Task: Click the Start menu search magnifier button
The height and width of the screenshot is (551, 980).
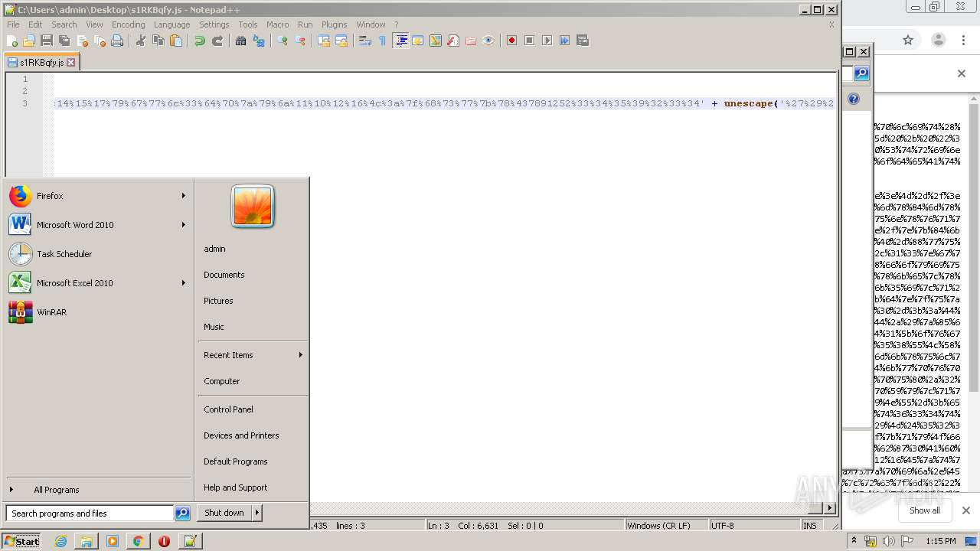Action: click(x=182, y=514)
